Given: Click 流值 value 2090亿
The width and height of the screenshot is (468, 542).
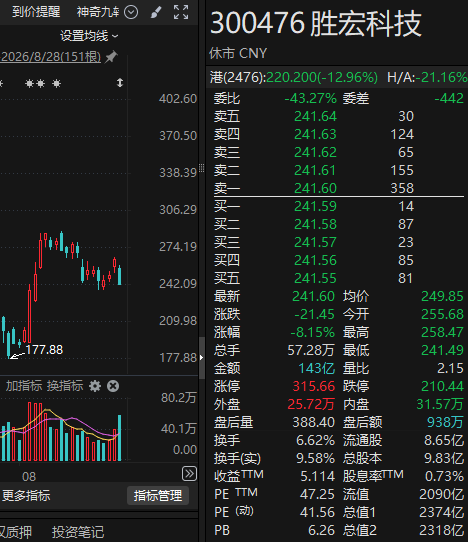Looking at the screenshot, I should [x=441, y=494].
